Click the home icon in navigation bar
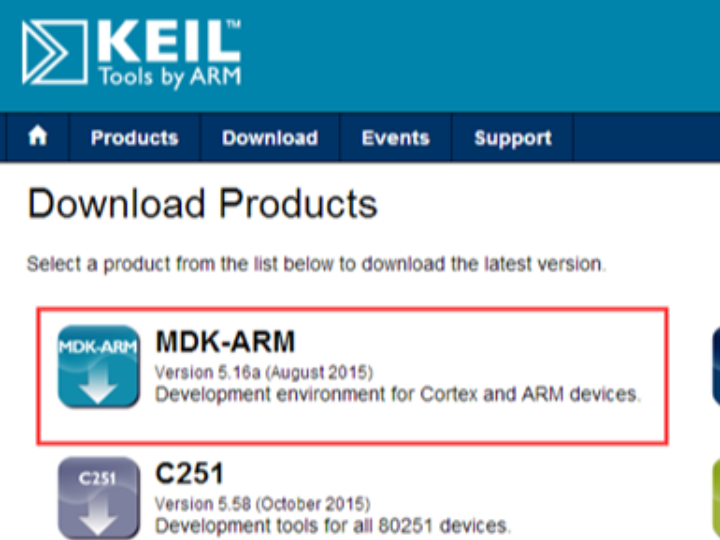The height and width of the screenshot is (540, 720). coord(38,137)
